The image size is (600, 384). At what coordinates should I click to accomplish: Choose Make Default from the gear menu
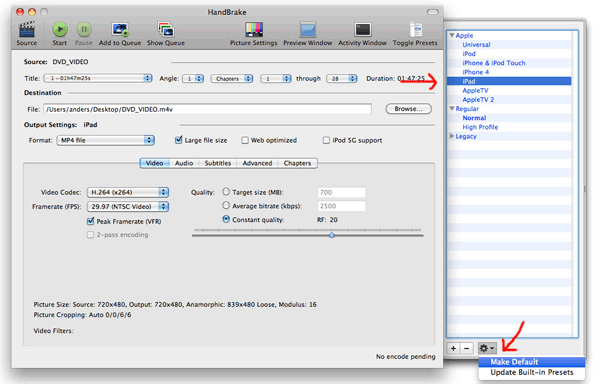click(x=532, y=361)
